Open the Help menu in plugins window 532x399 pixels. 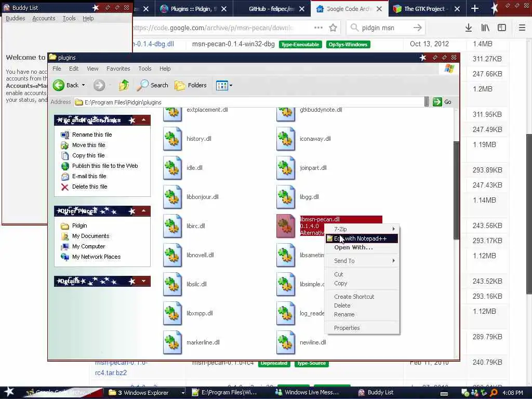pos(165,69)
